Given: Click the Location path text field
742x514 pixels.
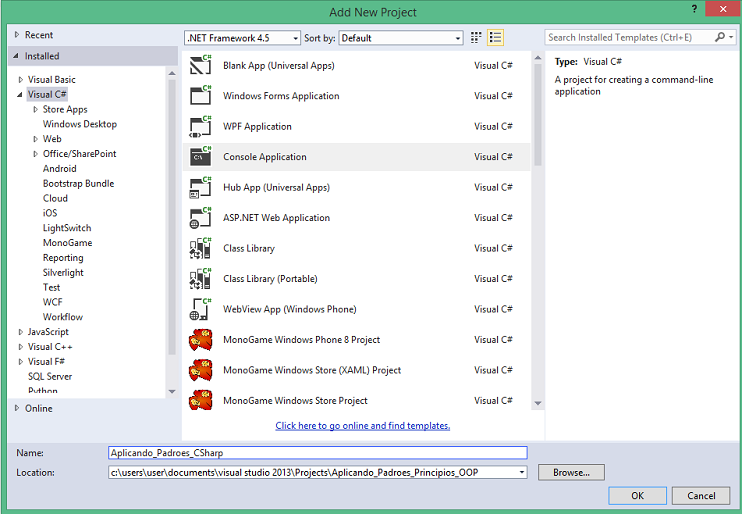Looking at the screenshot, I should [312, 472].
